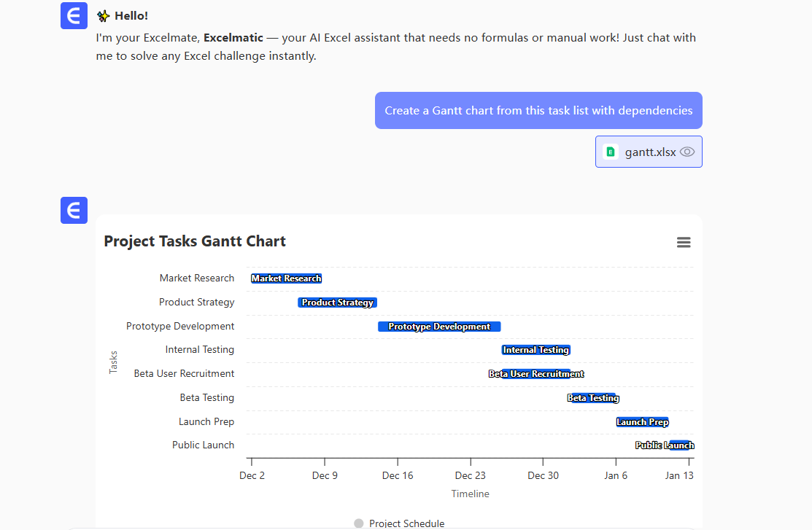Click the Internal Testing task row label
812x530 pixels.
[x=199, y=349]
